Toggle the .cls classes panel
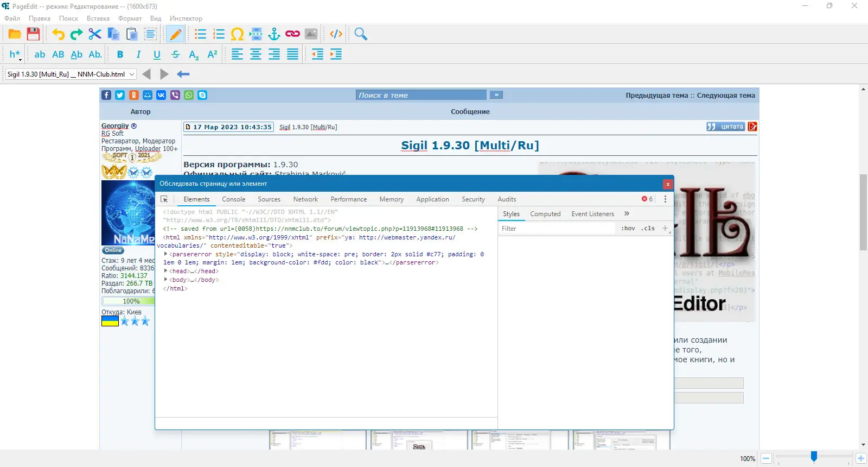The image size is (868, 467). click(648, 229)
